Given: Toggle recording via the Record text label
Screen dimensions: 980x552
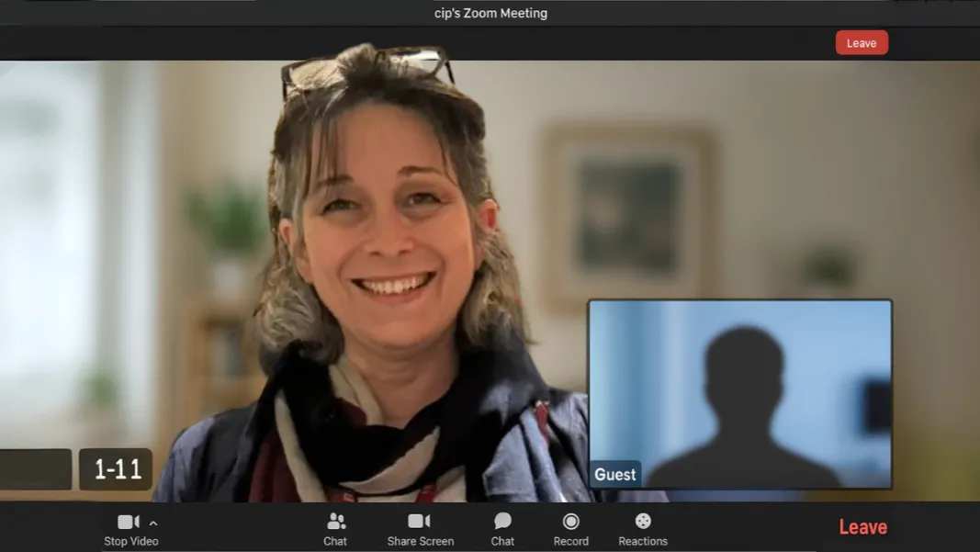Looking at the screenshot, I should (570, 542).
